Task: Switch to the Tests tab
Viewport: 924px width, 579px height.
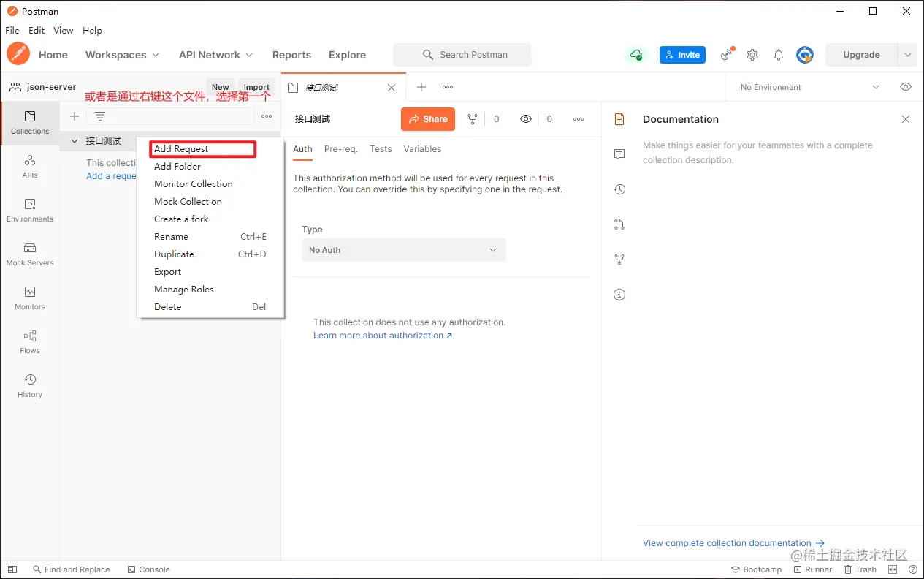Action: tap(381, 149)
